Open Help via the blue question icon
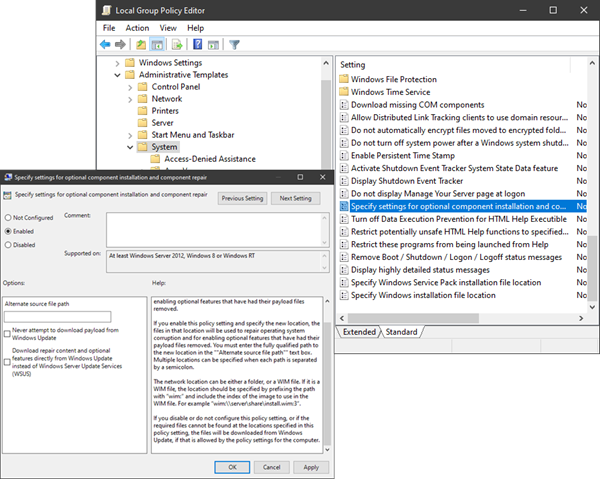Screen dimensions: 600x479 [197, 44]
